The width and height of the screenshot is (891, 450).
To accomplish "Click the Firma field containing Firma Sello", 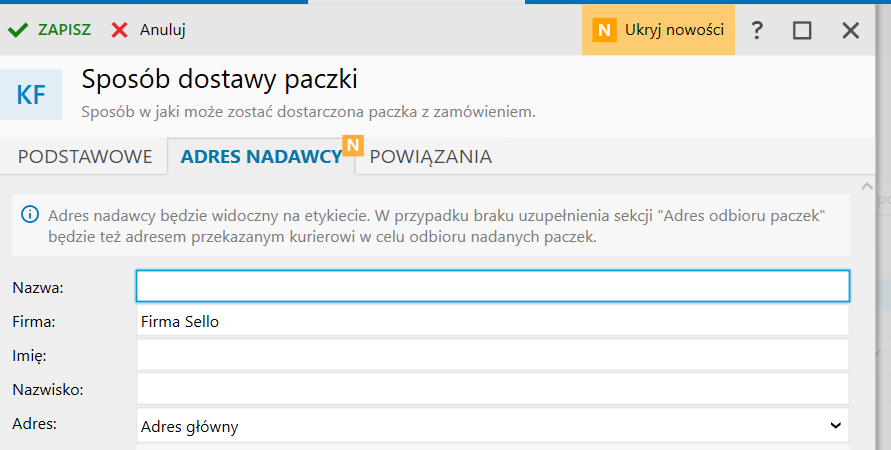I will click(492, 321).
